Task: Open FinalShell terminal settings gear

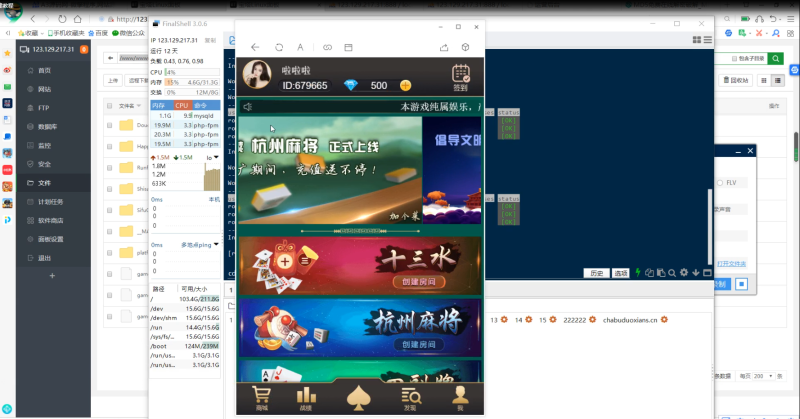Action: 684,273
